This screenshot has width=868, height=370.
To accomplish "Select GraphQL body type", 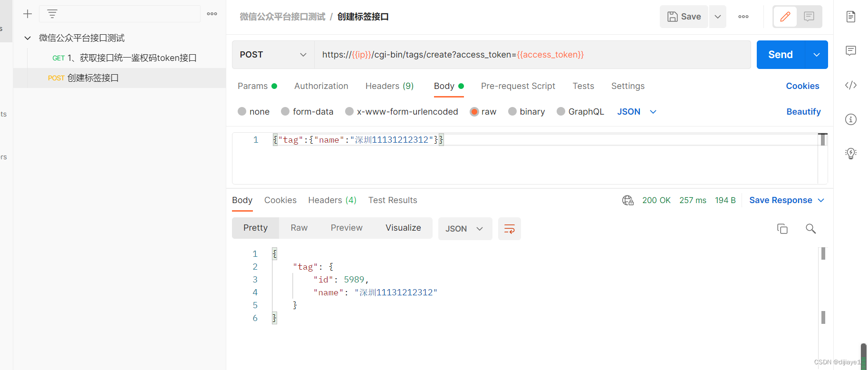I will (x=561, y=111).
